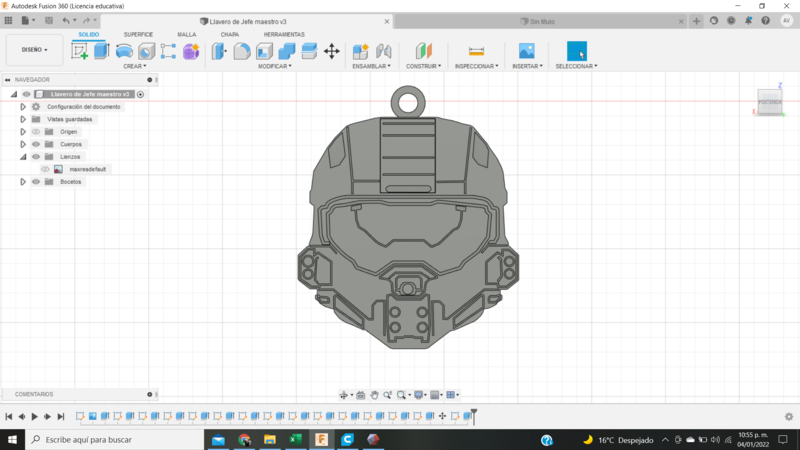Switch to the SUPERFICIE tab
Image resolution: width=800 pixels, height=450 pixels.
[138, 34]
